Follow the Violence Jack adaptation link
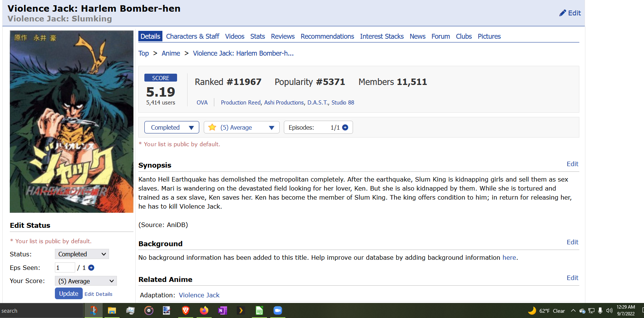Viewport: 644px width, 318px height. [x=199, y=295]
